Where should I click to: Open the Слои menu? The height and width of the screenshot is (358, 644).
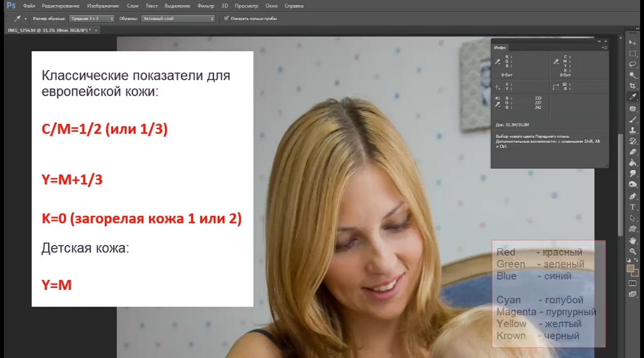(x=132, y=6)
